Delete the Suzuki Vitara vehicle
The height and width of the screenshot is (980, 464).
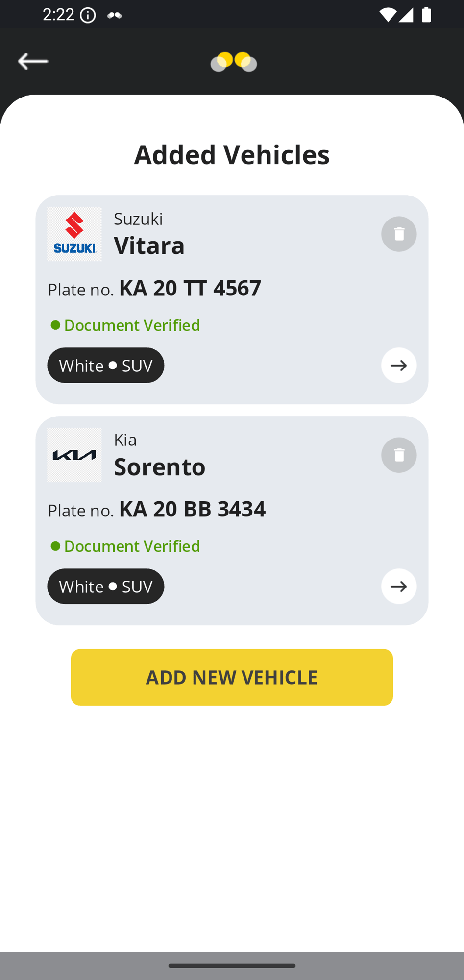pos(399,234)
